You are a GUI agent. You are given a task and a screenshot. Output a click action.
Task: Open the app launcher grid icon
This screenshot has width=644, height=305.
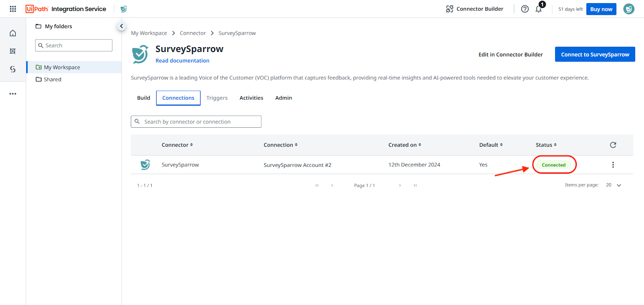[x=13, y=9]
